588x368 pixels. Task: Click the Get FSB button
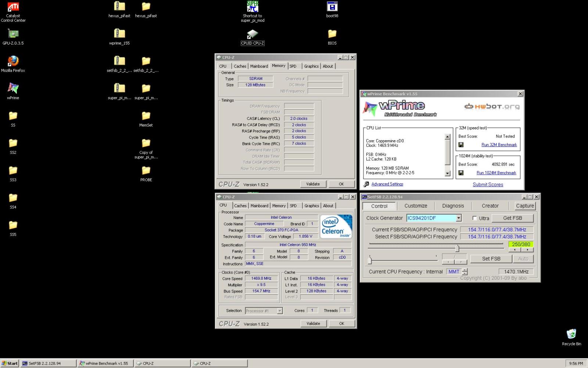pos(513,218)
